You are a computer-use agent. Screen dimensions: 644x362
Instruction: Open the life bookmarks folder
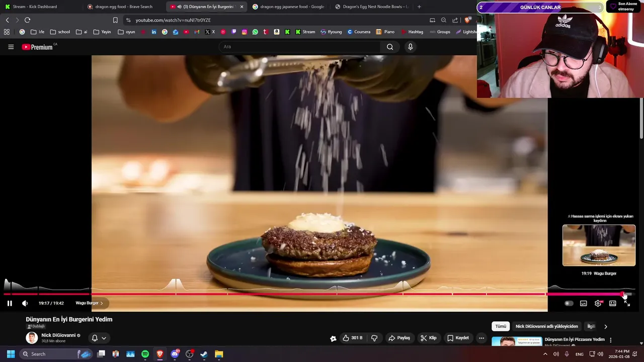pos(37,32)
